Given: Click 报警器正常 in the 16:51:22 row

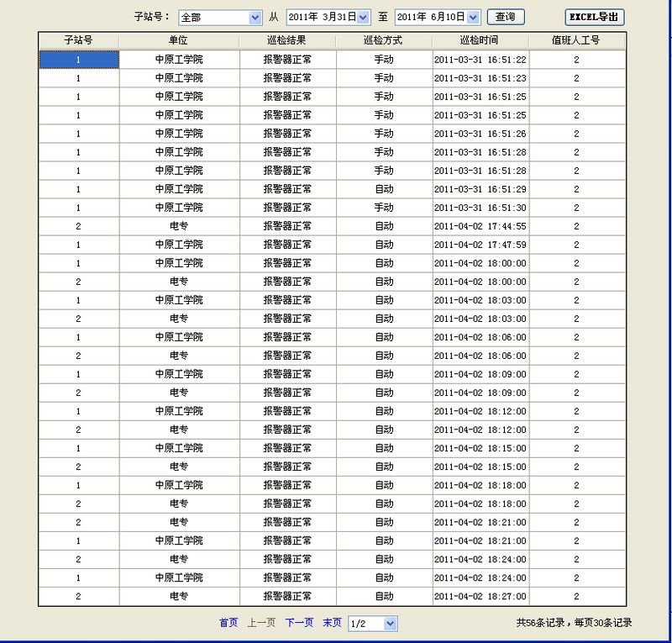Looking at the screenshot, I should 287,60.
